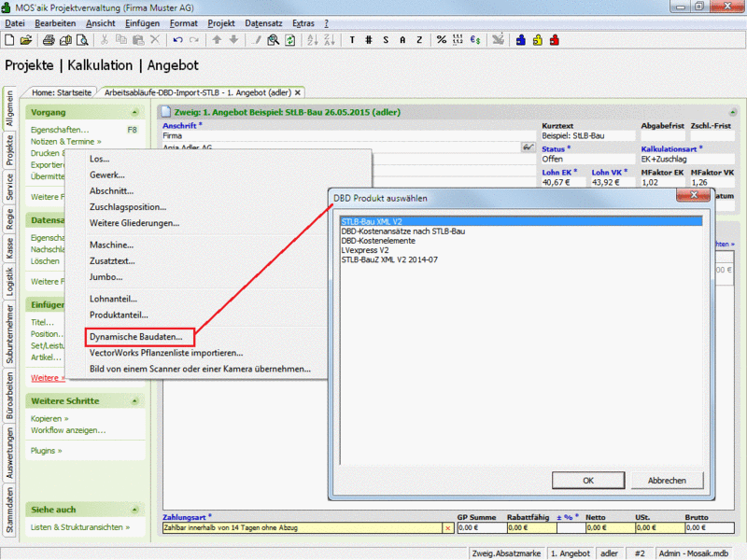Collapse the Zweig header panel arrow
The height and width of the screenshot is (560, 747).
click(x=733, y=112)
